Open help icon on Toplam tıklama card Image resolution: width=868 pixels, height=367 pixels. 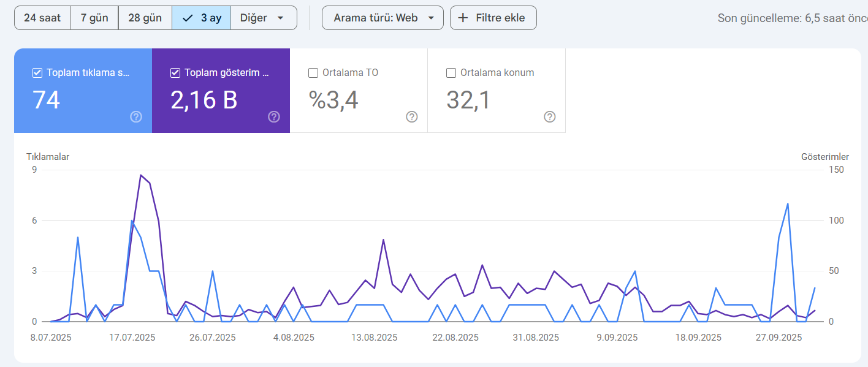(x=136, y=117)
